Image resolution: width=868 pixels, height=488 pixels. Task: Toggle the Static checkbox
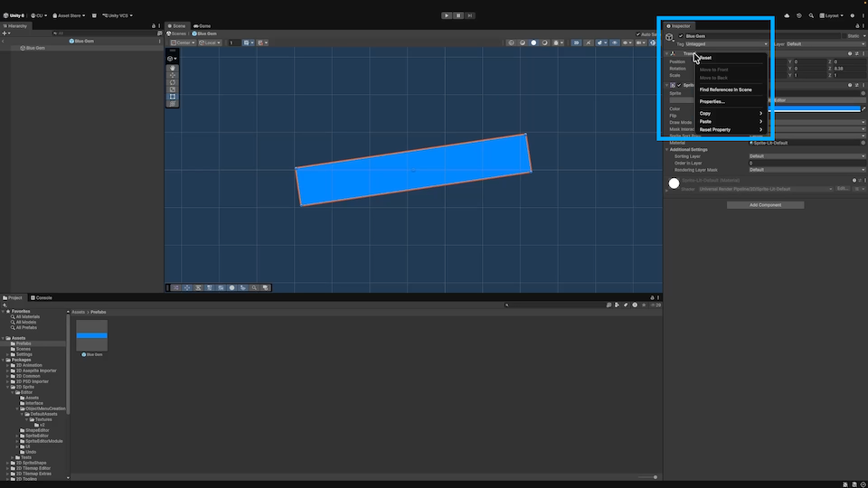tap(844, 36)
